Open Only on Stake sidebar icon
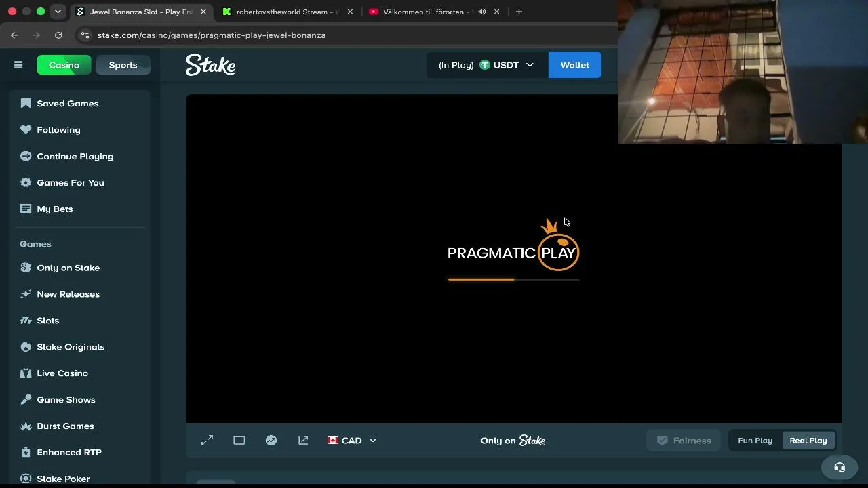 pos(26,268)
